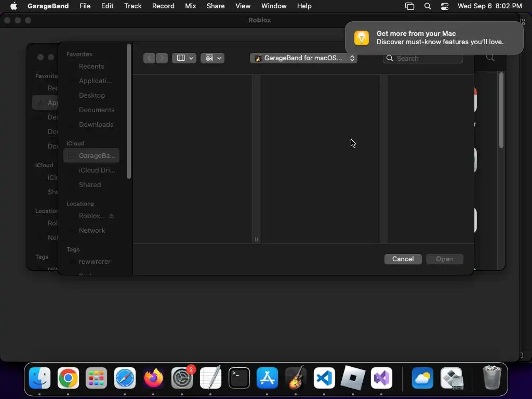Click the Open button
Viewport: 532px width, 399px height.
[x=444, y=259]
